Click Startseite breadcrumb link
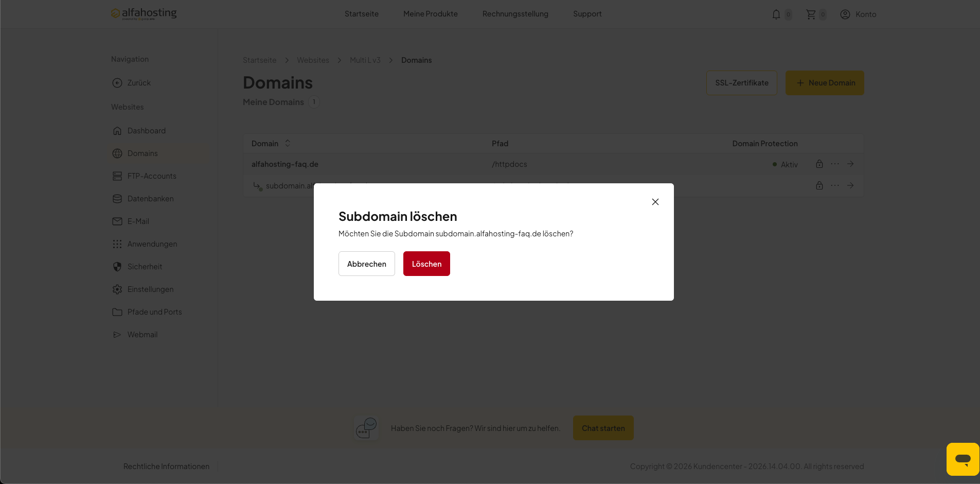The width and height of the screenshot is (980, 484). coord(260,60)
